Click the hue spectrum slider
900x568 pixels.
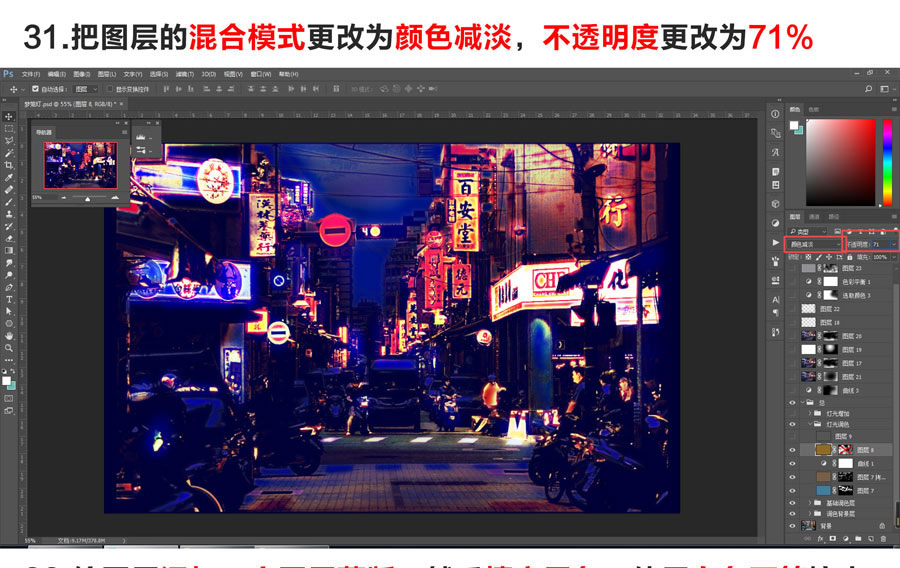tap(887, 162)
